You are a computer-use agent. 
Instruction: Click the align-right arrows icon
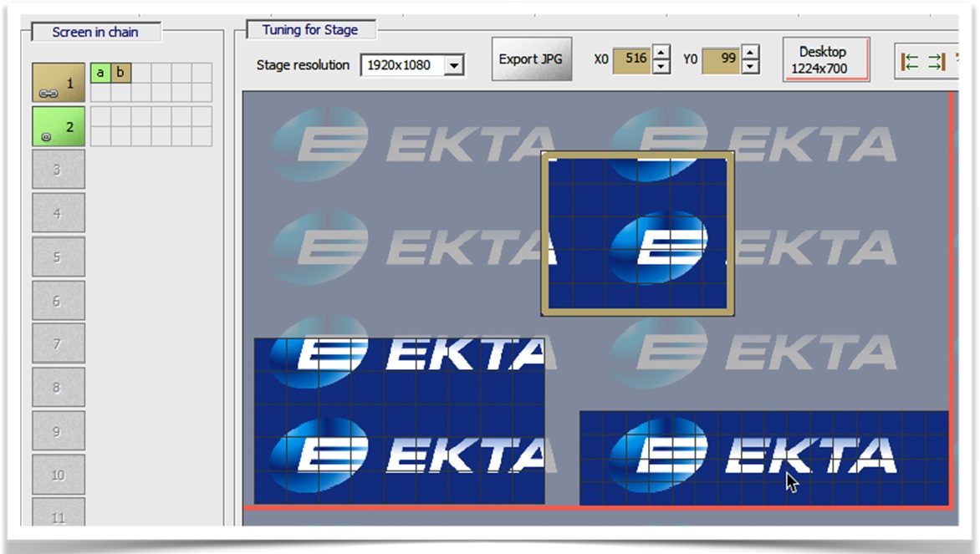[x=937, y=61]
